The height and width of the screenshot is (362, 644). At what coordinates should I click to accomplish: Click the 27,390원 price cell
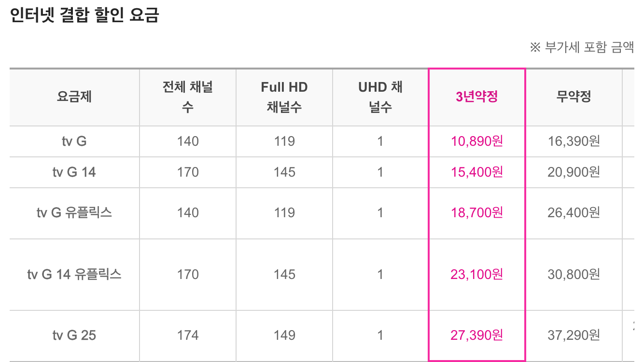pos(476,335)
